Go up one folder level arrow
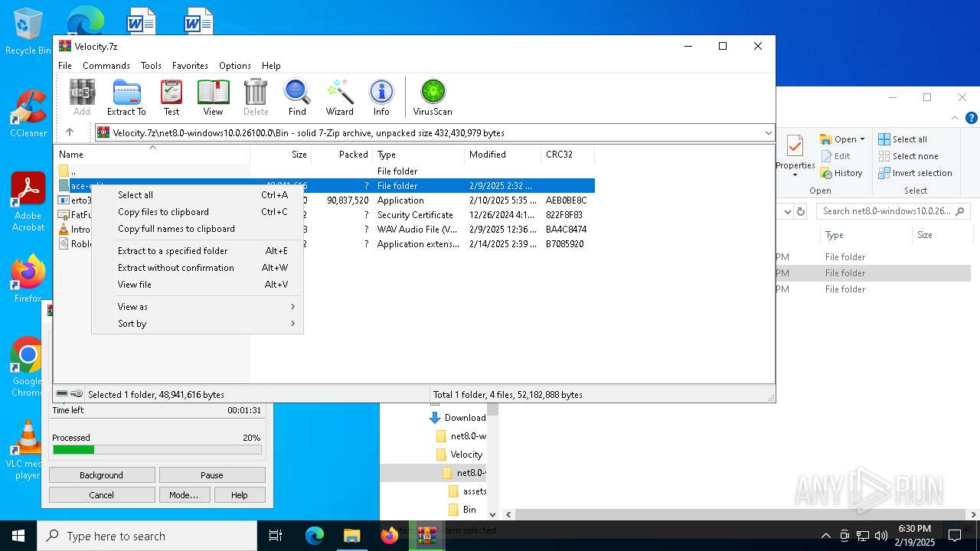The width and height of the screenshot is (980, 551). (70, 132)
